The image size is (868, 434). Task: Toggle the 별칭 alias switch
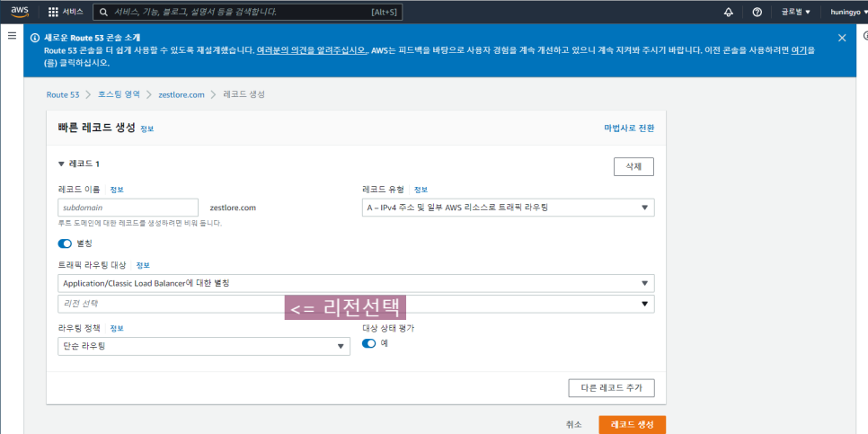(x=65, y=244)
